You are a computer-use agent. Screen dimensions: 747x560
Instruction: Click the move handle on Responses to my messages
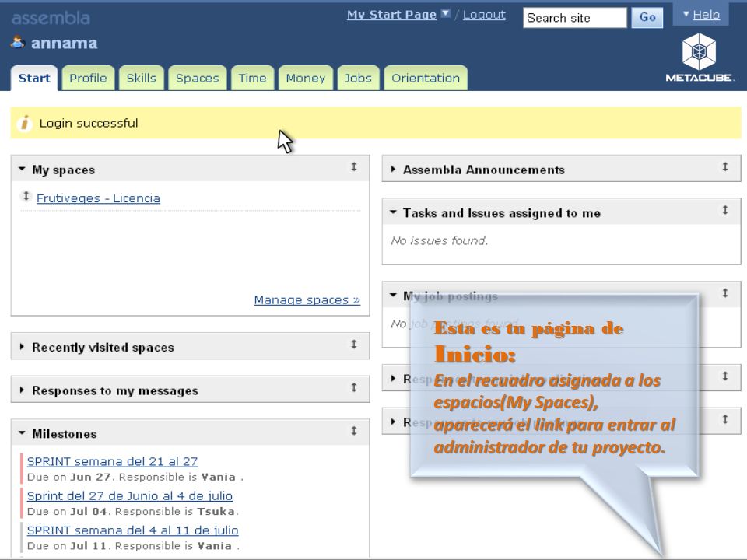[x=354, y=387]
